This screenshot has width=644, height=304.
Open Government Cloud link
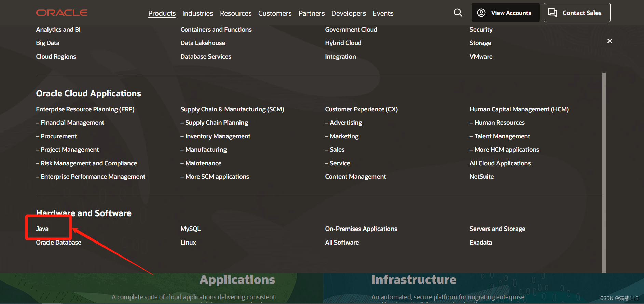tap(351, 30)
